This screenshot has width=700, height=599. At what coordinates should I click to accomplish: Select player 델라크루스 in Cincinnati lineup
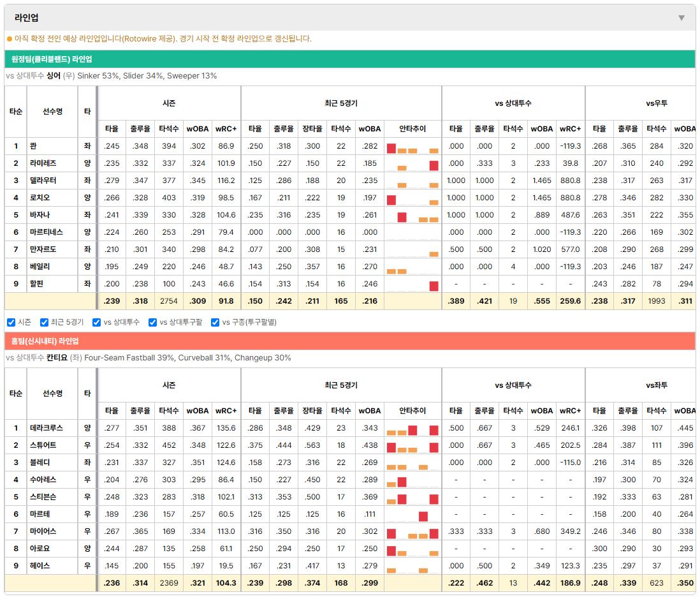click(x=47, y=428)
